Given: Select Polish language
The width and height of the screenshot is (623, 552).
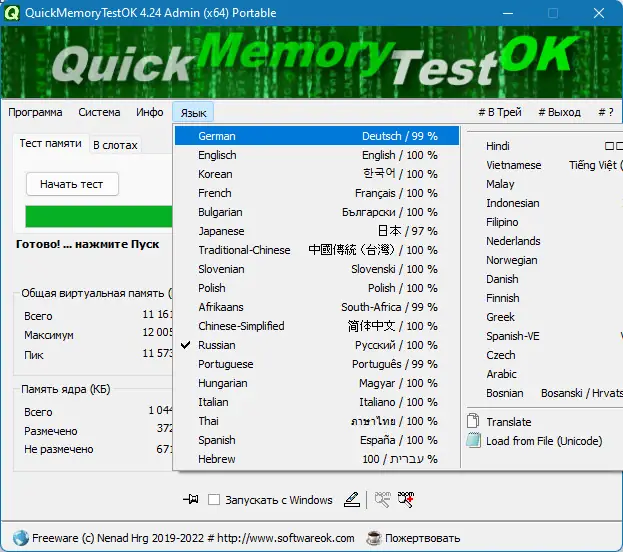Looking at the screenshot, I should pyautogui.click(x=317, y=288).
